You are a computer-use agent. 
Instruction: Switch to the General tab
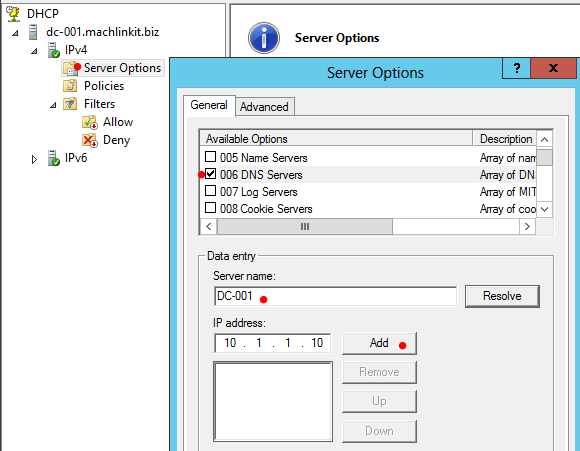[x=209, y=105]
